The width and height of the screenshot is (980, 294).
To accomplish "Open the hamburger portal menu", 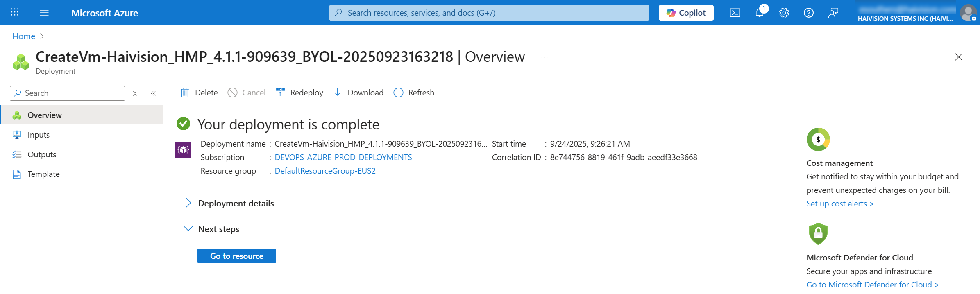I will click(x=44, y=13).
